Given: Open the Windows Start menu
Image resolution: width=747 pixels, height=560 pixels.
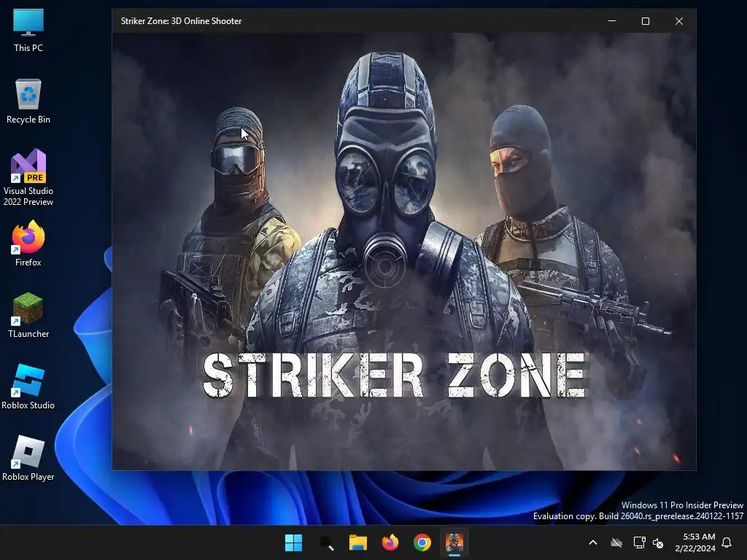Looking at the screenshot, I should coord(293,542).
